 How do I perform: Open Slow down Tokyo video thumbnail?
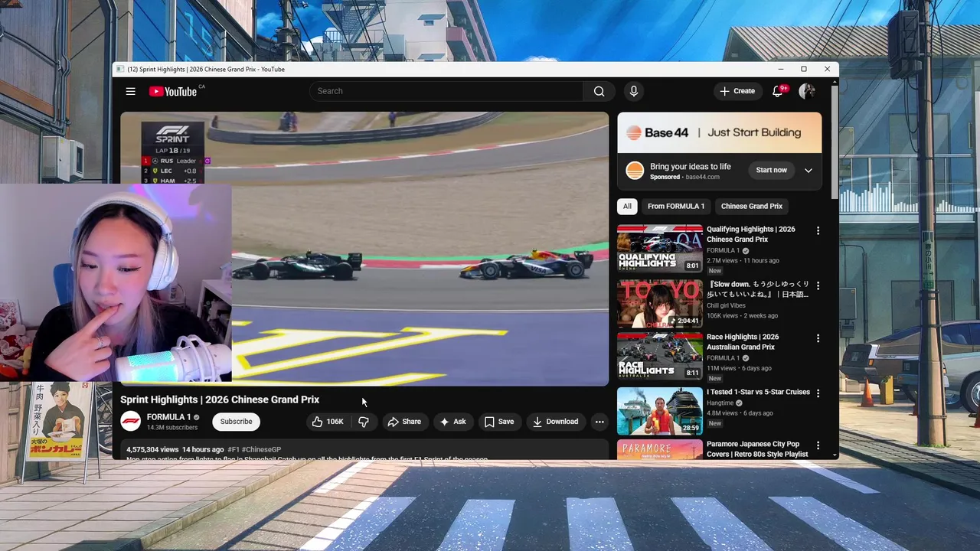coord(660,303)
